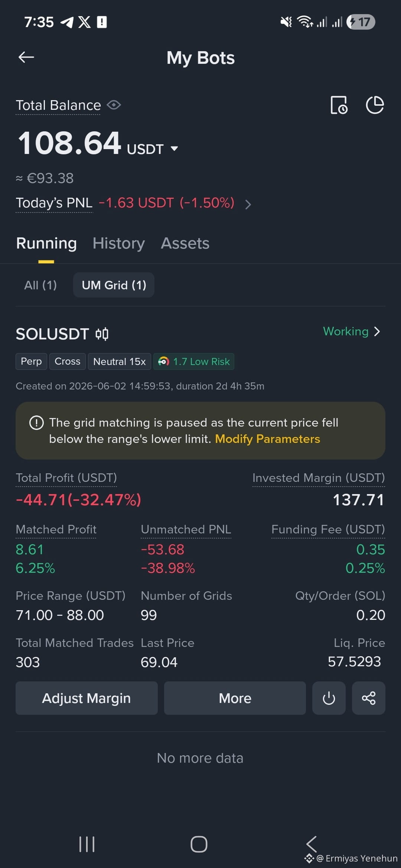Open the pie chart analysis icon
The image size is (401, 868).
375,105
